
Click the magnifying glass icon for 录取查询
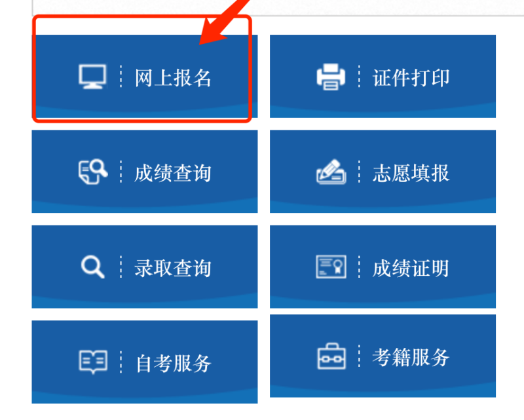click(93, 267)
